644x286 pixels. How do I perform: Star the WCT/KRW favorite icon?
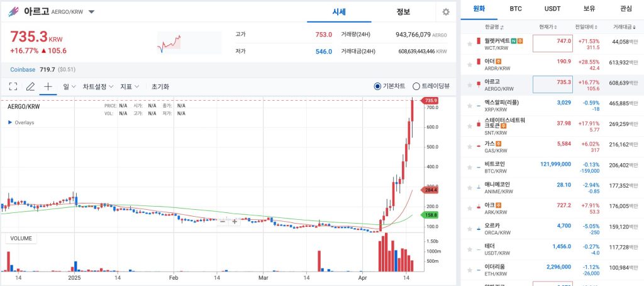click(469, 44)
